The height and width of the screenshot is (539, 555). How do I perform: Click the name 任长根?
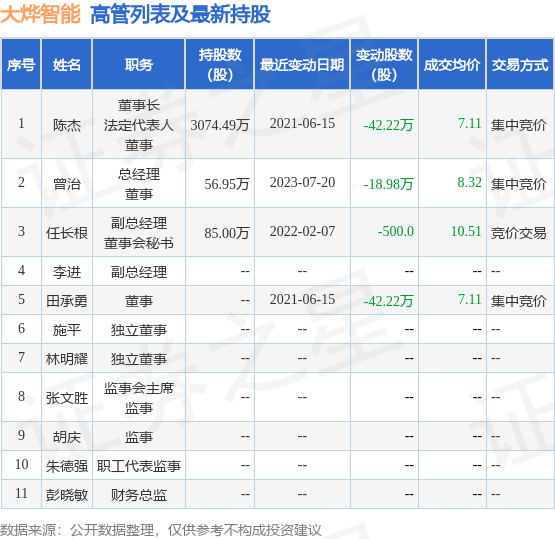click(67, 233)
